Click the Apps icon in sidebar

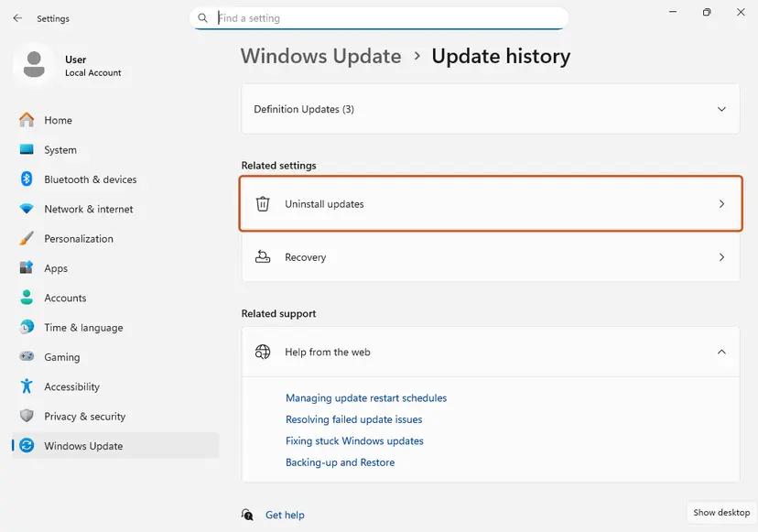pos(27,267)
